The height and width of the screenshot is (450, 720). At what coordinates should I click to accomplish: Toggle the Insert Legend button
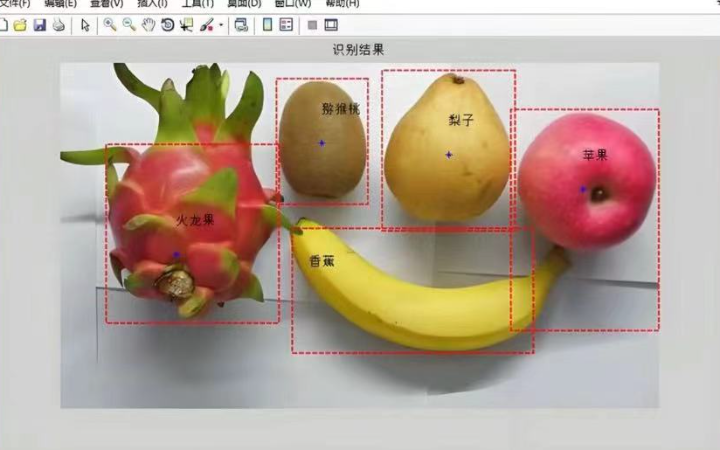coord(286,25)
